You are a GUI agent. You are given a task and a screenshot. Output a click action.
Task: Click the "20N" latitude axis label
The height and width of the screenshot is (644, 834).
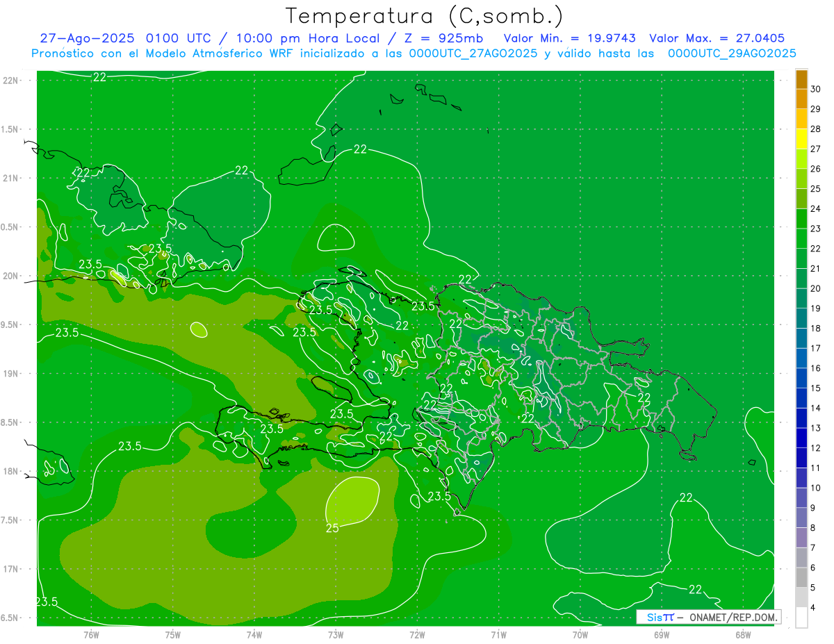coord(10,276)
